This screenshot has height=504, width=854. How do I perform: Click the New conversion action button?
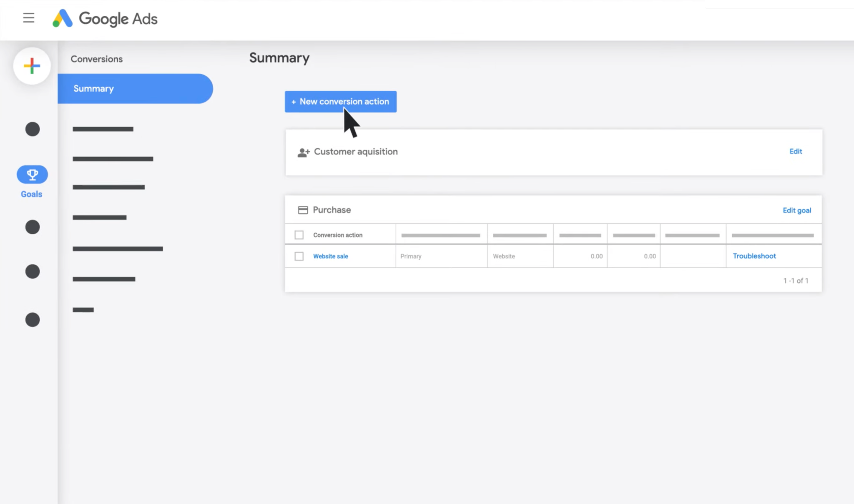pos(340,101)
